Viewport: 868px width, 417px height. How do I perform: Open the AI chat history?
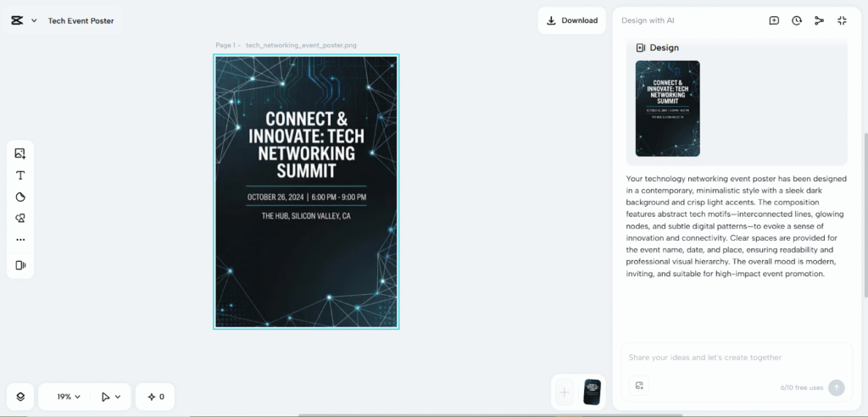tap(797, 20)
